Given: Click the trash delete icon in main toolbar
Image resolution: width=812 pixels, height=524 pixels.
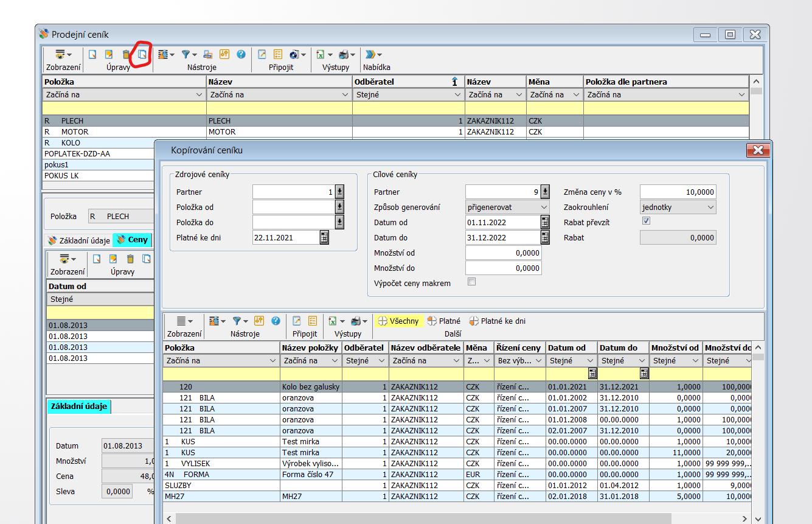Looking at the screenshot, I should point(126,54).
